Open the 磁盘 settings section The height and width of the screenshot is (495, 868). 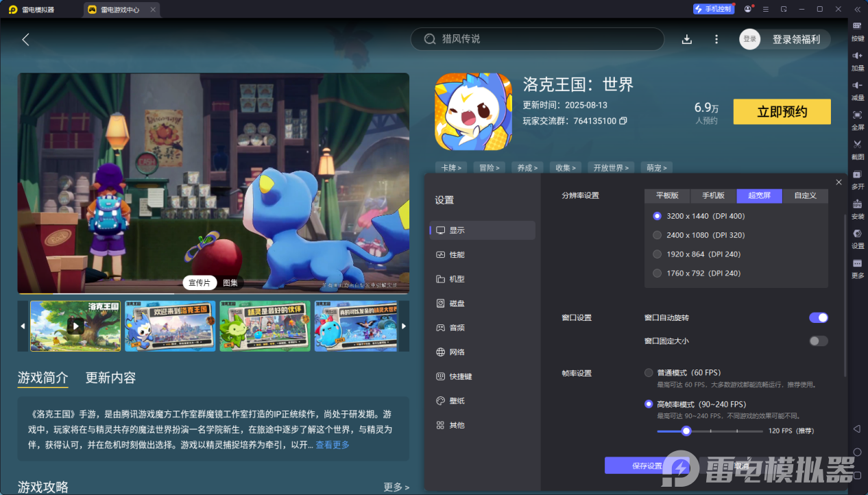pyautogui.click(x=483, y=304)
